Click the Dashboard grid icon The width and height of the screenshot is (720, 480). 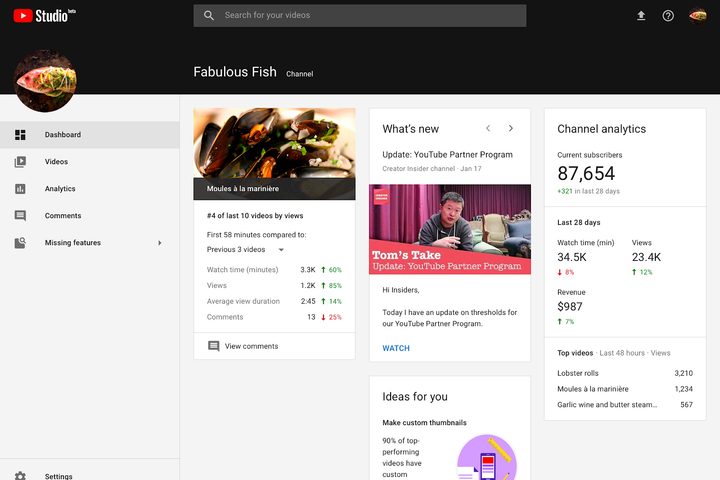tap(20, 135)
